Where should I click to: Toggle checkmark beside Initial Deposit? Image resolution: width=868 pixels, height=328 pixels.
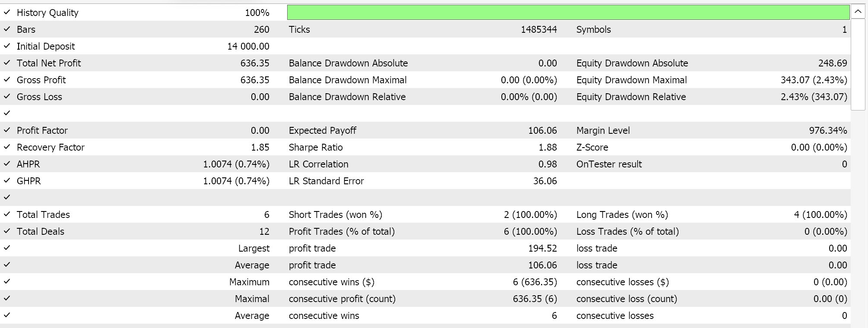click(x=7, y=46)
